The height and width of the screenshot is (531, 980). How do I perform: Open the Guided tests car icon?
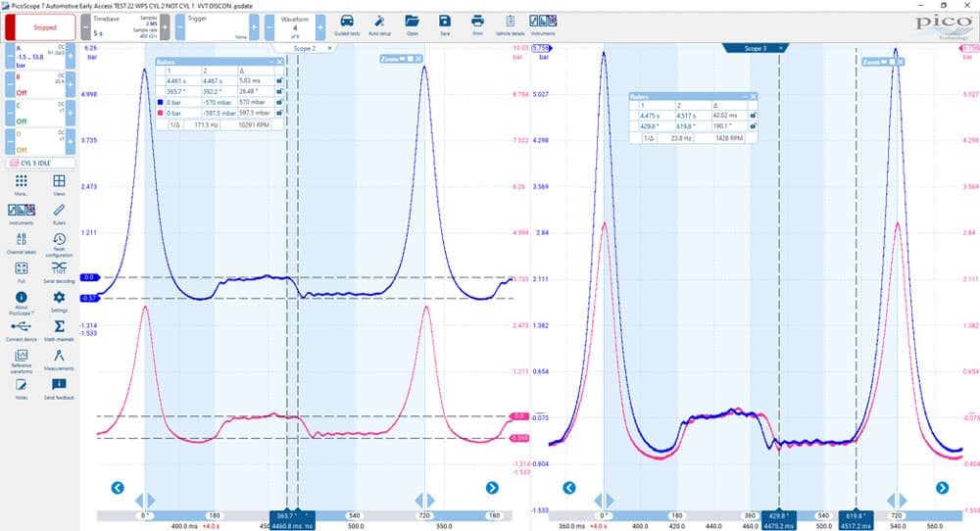point(346,25)
